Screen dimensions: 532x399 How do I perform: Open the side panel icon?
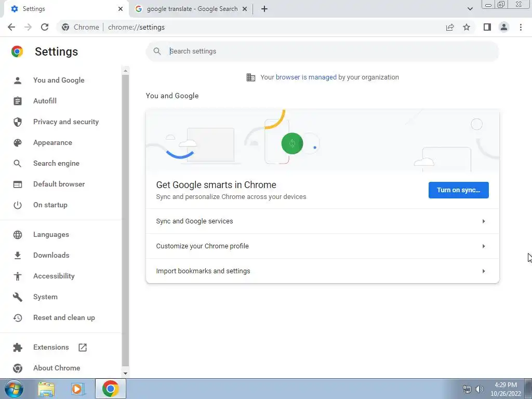[487, 27]
